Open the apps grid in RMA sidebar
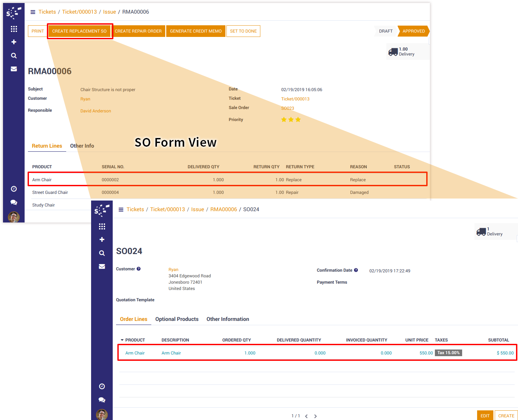Screen dimensions: 518x420 point(14,29)
